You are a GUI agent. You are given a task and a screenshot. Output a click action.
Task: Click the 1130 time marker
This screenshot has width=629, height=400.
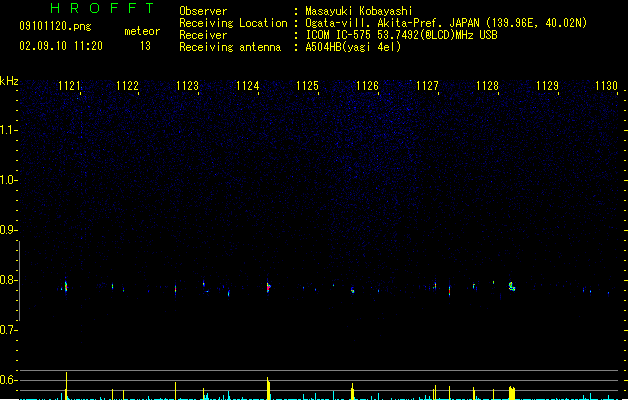tap(607, 86)
